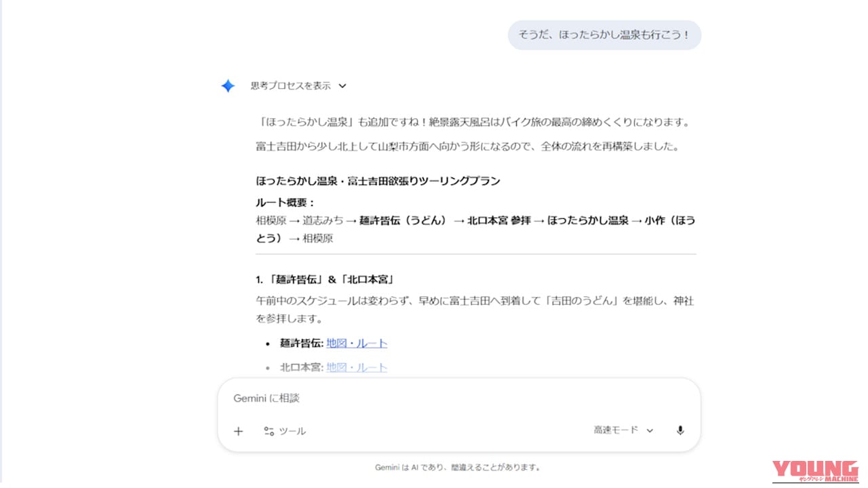Select the sliders icon next to ツール label
The height and width of the screenshot is (488, 868).
click(269, 431)
